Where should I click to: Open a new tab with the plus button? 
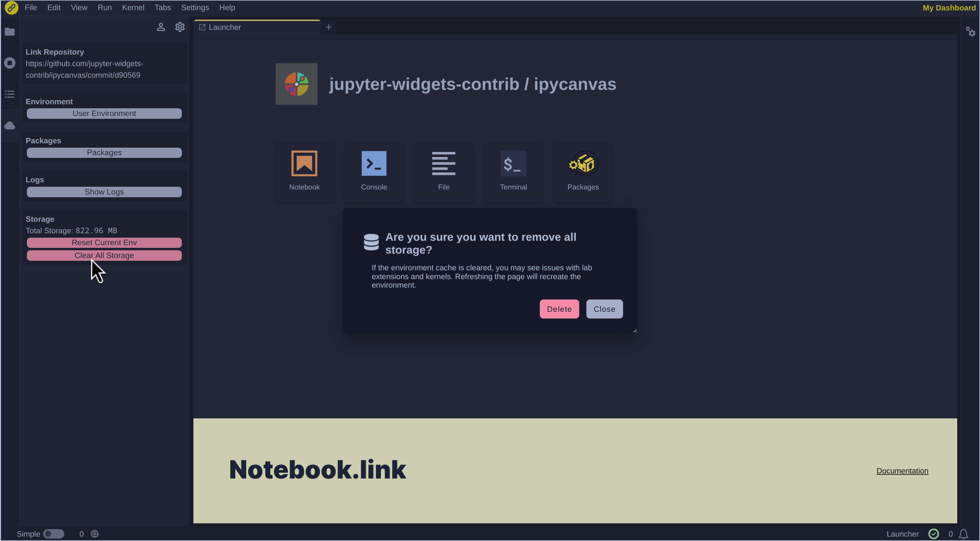[x=328, y=27]
